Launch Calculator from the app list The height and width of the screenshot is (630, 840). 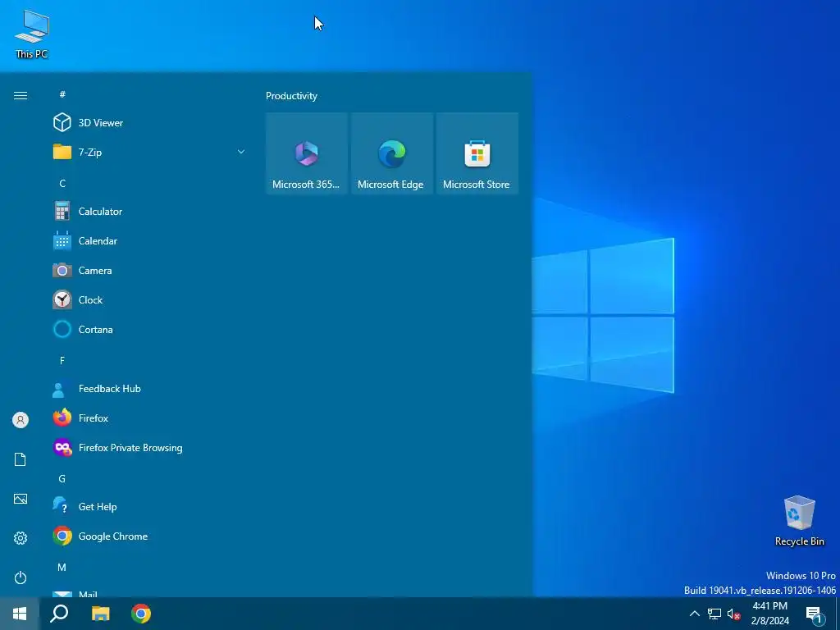point(148,211)
